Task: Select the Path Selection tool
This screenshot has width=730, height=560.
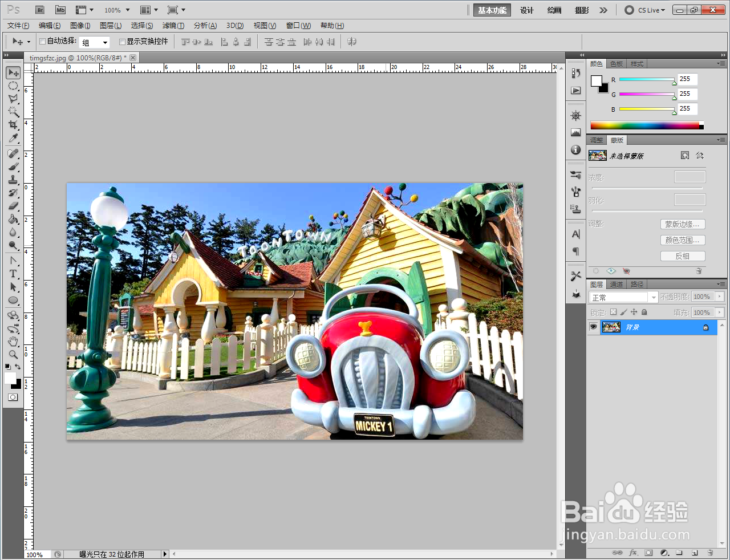Action: pyautogui.click(x=13, y=287)
